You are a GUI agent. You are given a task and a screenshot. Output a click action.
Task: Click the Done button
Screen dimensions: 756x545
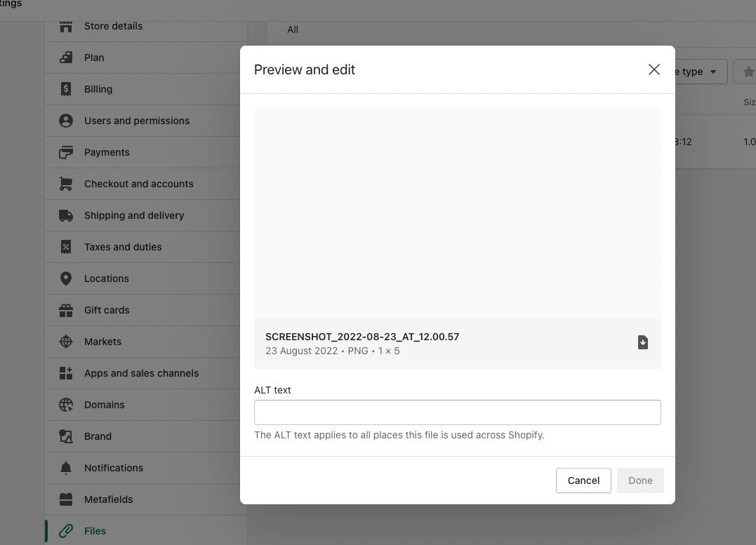(x=640, y=480)
